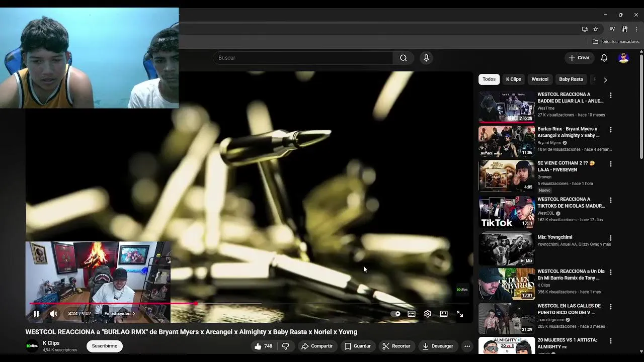Screen dimensions: 644x362
Task: Open the browser three-dot menu
Action: click(636, 29)
